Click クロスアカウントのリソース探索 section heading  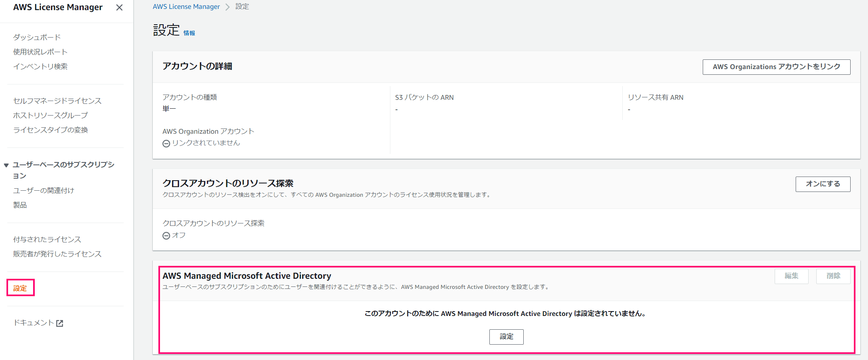pos(228,183)
